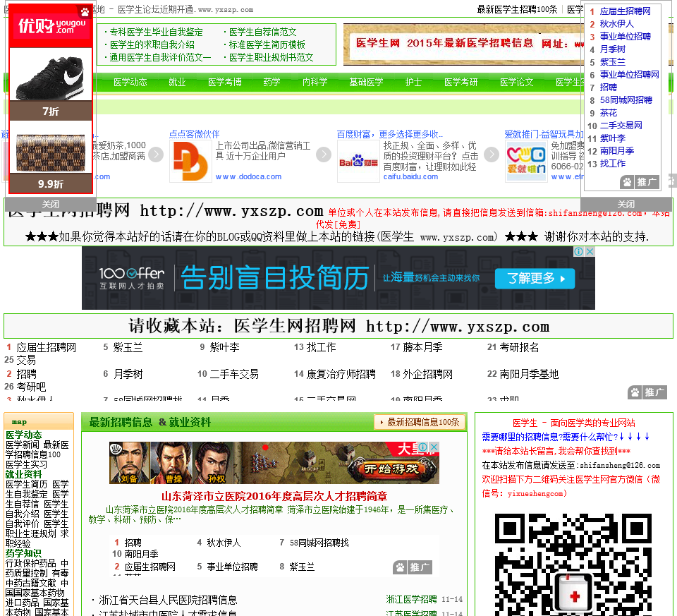Click the 推广 badge beside the keyword grid
The height and width of the screenshot is (616, 677).
[647, 392]
